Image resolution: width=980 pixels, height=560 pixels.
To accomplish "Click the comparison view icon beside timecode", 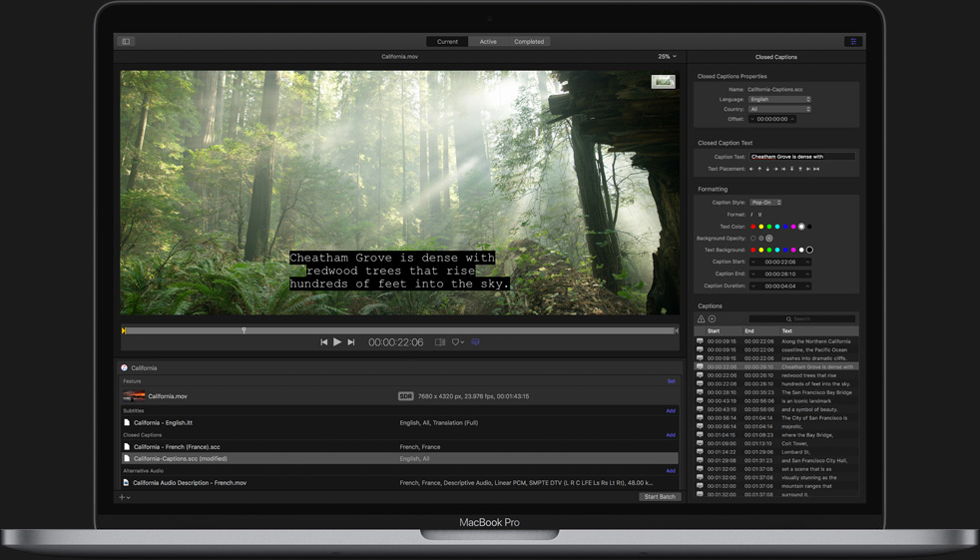I will point(439,342).
